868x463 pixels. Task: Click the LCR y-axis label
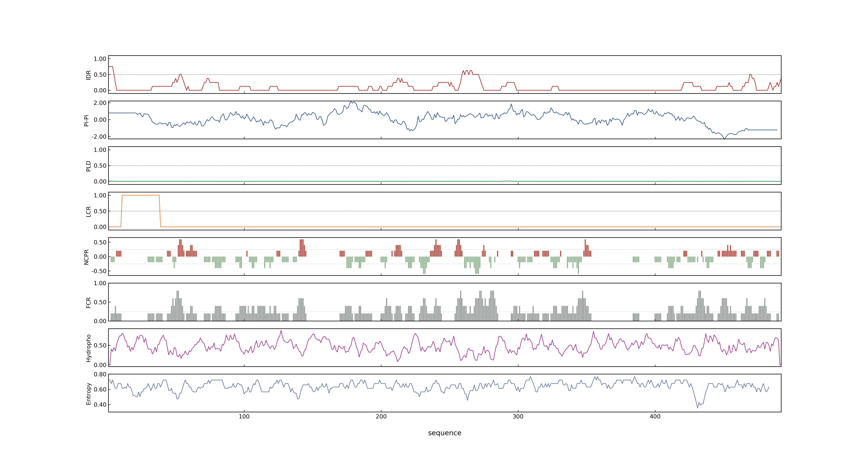click(88, 211)
